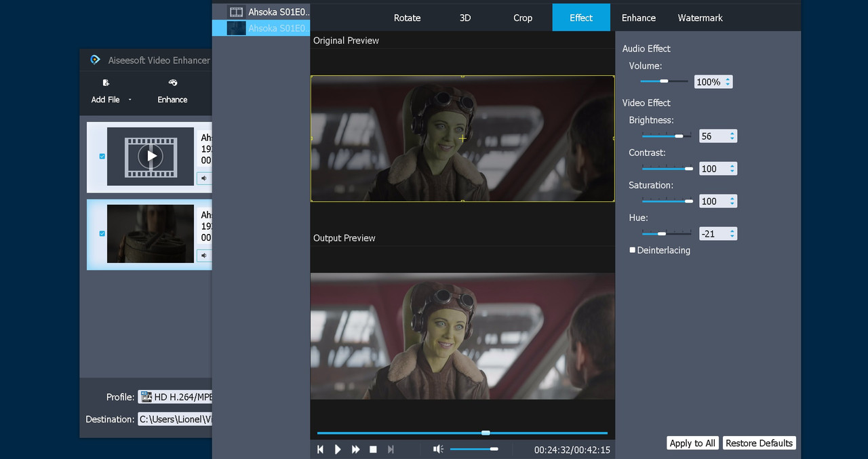The image size is (868, 459).
Task: Switch to the Rotate tab
Action: pos(407,18)
